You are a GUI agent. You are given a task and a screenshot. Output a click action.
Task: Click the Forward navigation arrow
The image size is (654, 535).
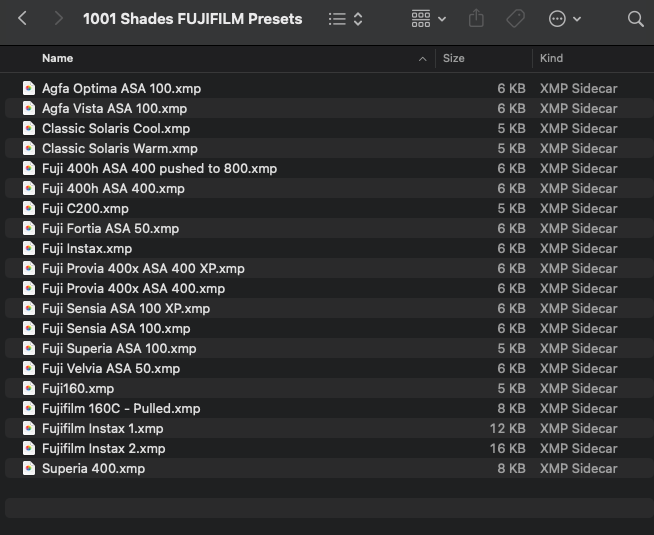pyautogui.click(x=58, y=19)
